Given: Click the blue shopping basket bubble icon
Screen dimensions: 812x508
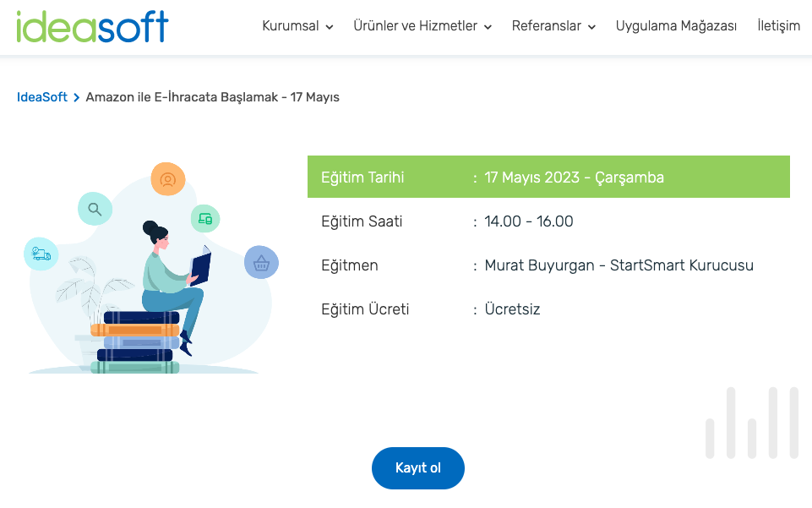Looking at the screenshot, I should click(x=261, y=263).
